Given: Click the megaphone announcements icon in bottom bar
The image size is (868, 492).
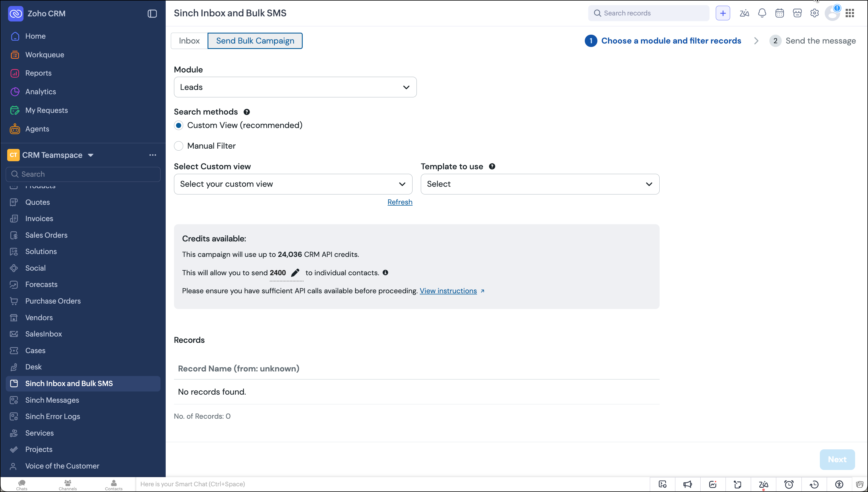Looking at the screenshot, I should click(x=687, y=484).
